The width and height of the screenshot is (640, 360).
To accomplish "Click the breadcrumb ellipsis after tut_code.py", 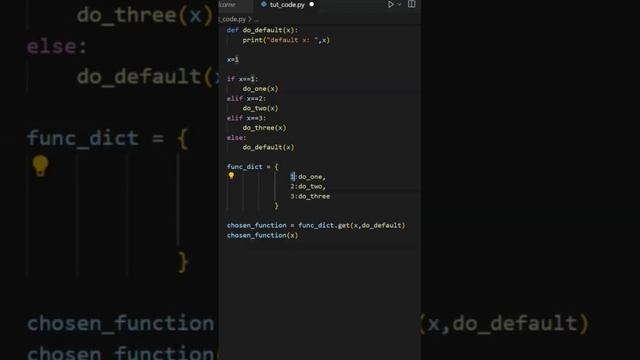I will (x=256, y=19).
